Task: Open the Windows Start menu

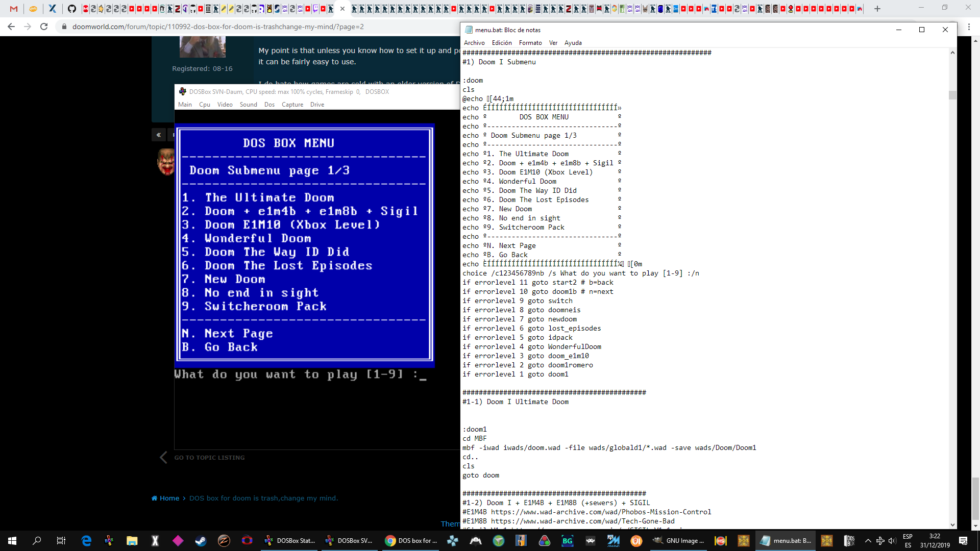Action: [12, 541]
